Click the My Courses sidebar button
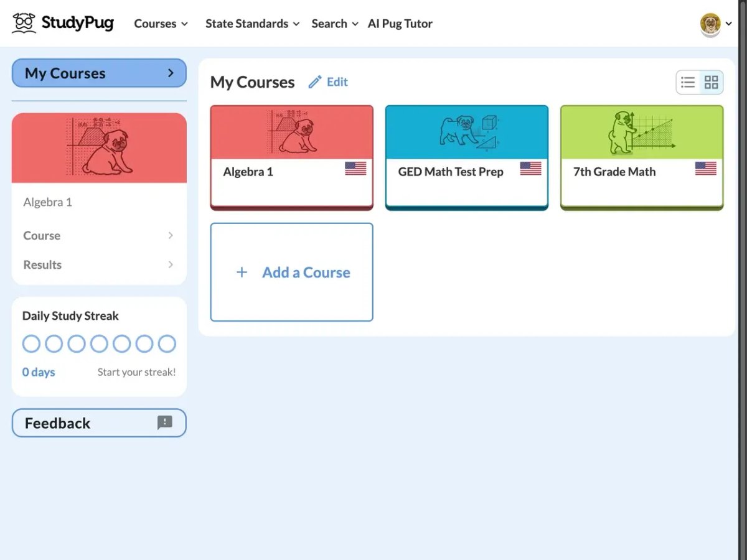The width and height of the screenshot is (747, 560). 99,73
